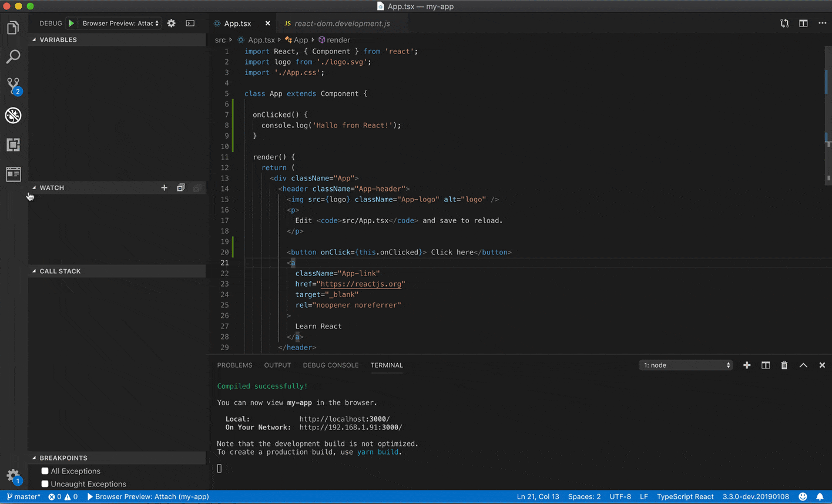The width and height of the screenshot is (832, 504).
Task: Enable the All Exceptions breakpoint
Action: point(45,471)
